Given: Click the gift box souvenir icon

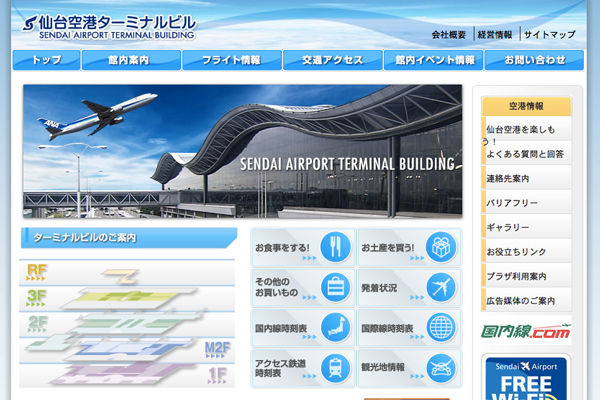Looking at the screenshot, I should coord(441,247).
